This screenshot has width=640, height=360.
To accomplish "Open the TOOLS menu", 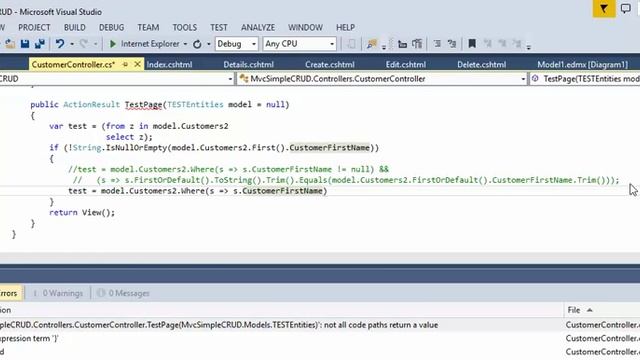I will pos(184,27).
